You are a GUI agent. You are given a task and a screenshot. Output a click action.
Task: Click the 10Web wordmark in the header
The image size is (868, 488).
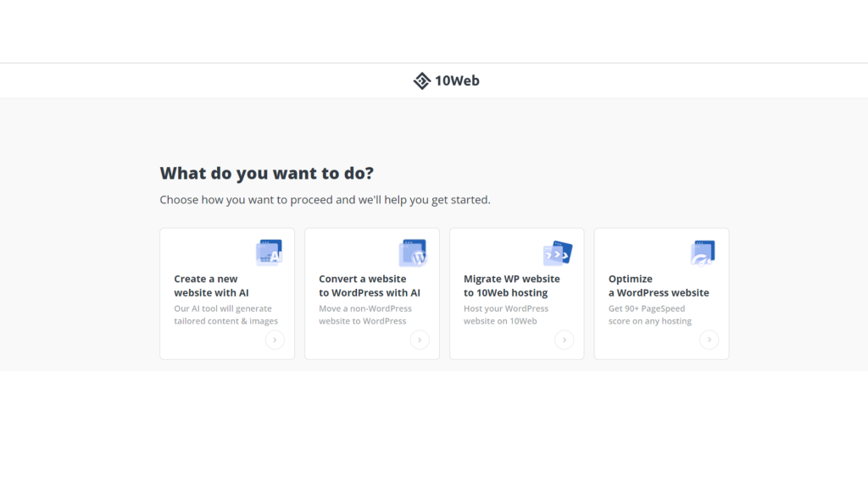[457, 80]
